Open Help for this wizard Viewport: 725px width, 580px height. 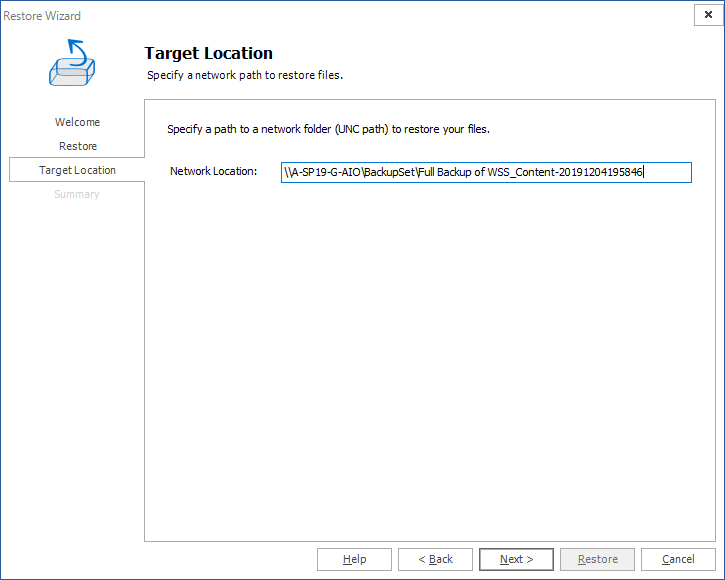pos(354,559)
